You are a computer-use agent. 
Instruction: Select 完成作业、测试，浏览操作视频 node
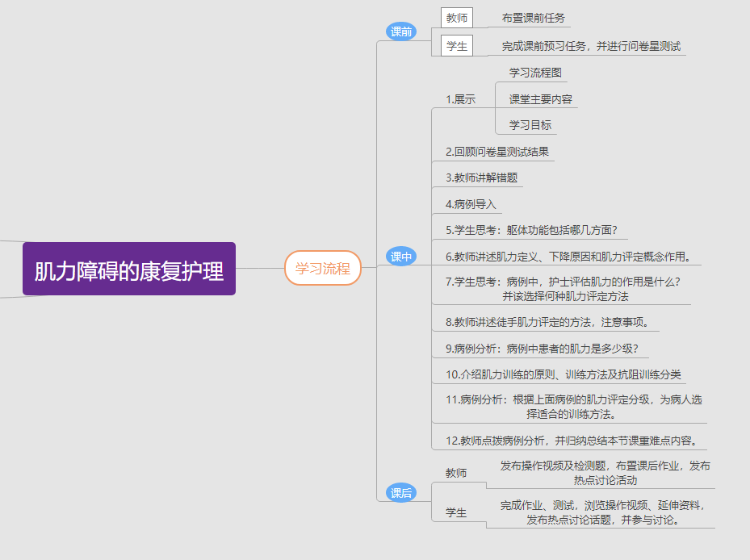(x=603, y=512)
